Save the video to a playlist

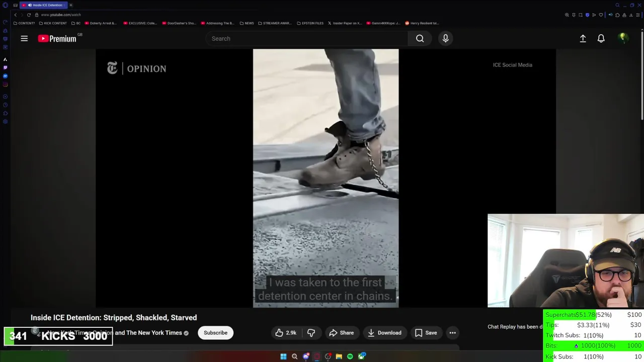tap(426, 333)
